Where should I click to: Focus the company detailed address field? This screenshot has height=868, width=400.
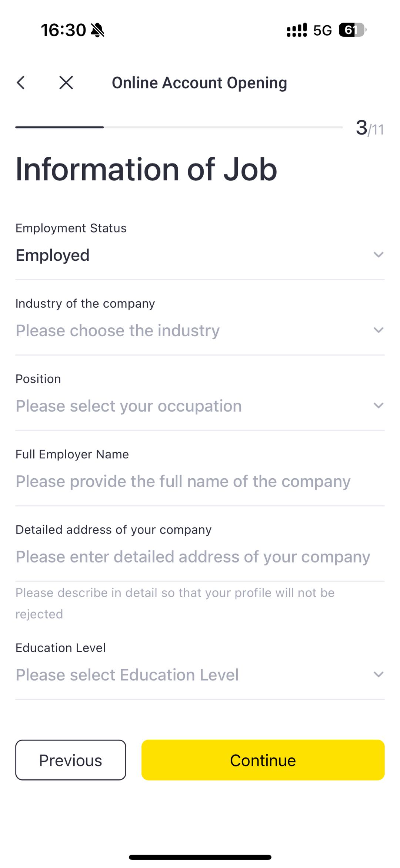(200, 557)
